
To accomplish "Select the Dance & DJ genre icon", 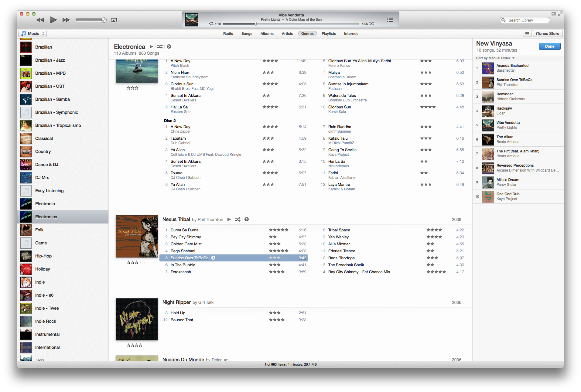I will pos(26,165).
